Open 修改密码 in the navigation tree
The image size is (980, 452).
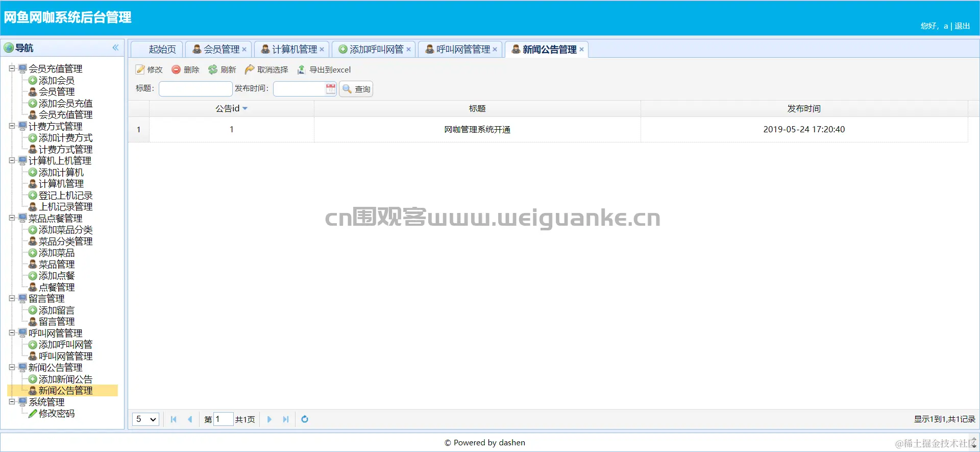(56, 413)
